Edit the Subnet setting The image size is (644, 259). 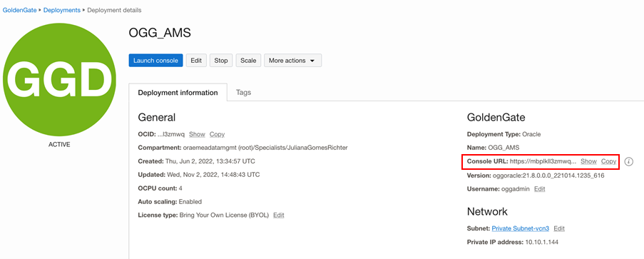tap(559, 228)
